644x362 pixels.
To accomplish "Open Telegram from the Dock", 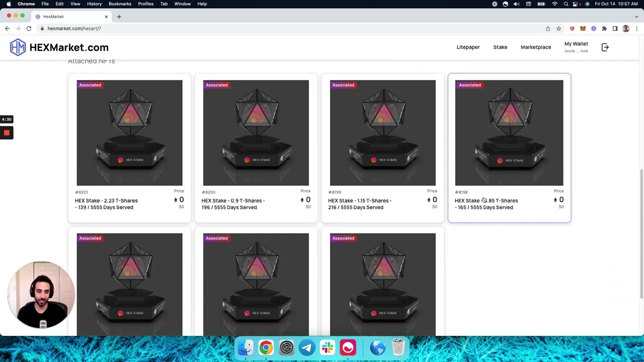I will [307, 347].
